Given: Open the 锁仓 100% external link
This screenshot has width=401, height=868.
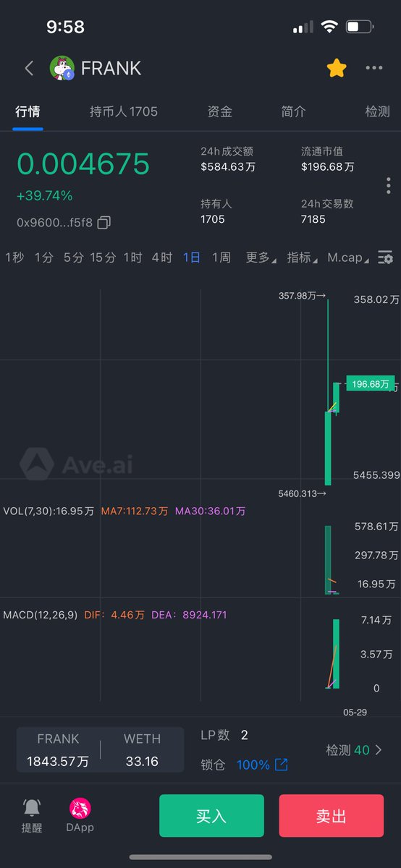Looking at the screenshot, I should [x=282, y=765].
